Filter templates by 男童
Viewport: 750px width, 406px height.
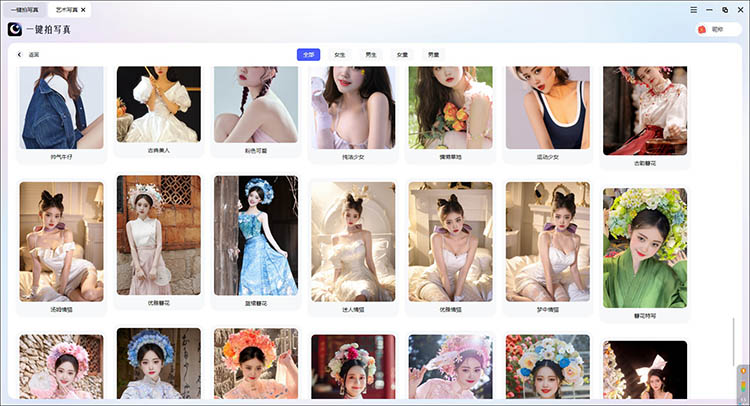click(433, 55)
